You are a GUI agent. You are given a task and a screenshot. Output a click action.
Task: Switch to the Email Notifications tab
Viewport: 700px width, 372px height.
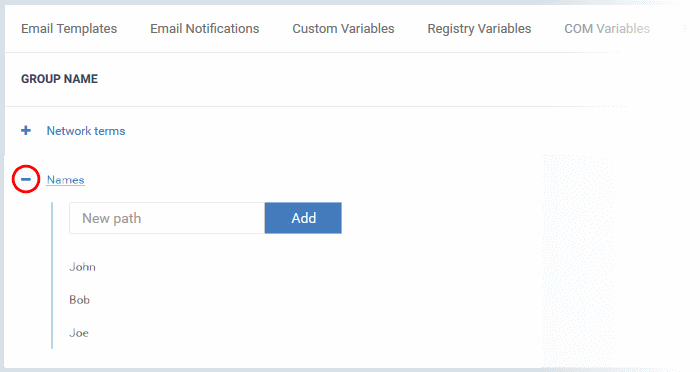tap(204, 29)
